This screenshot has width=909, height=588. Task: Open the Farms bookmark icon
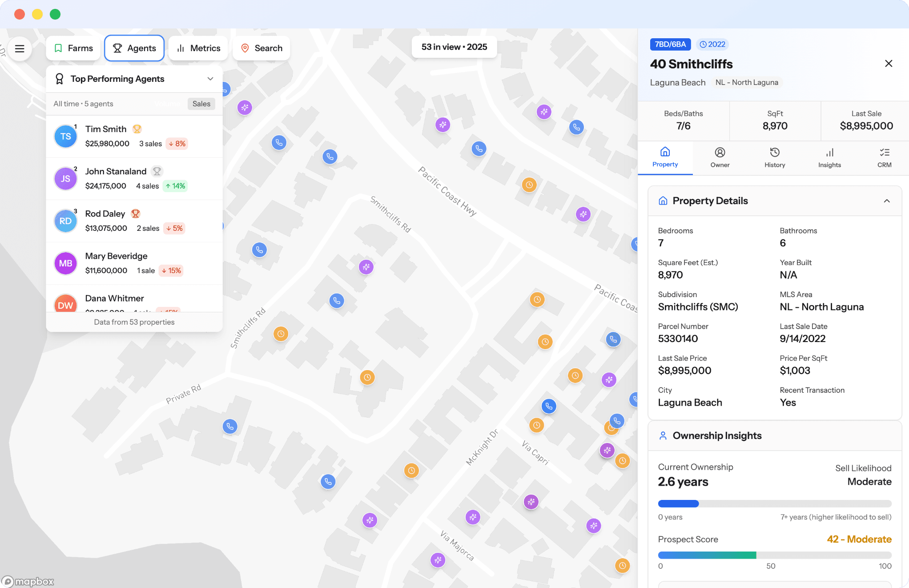pos(58,48)
